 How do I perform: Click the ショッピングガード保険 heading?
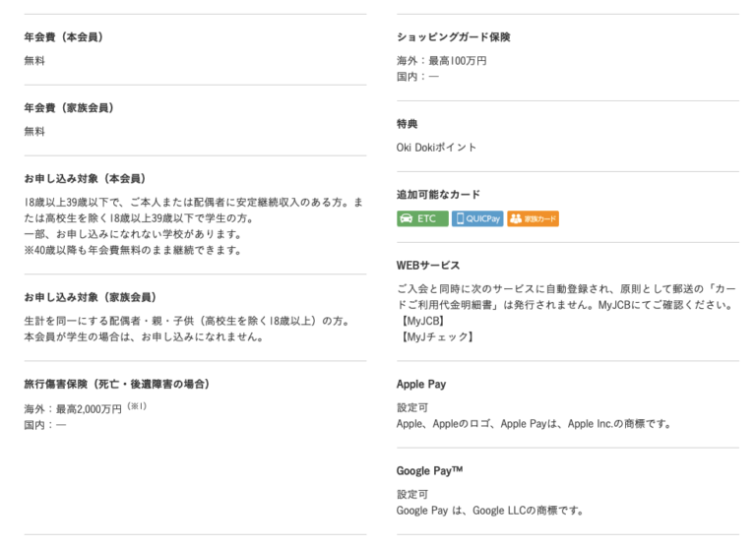(453, 37)
